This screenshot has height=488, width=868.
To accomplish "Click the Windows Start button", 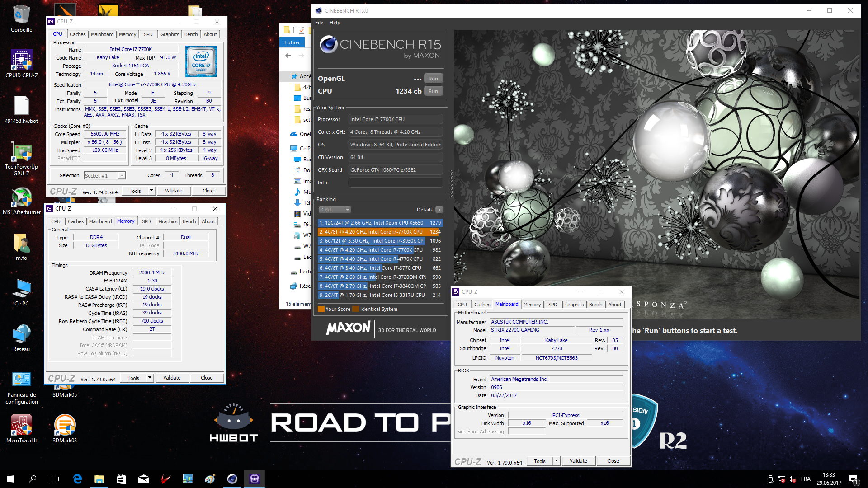I will click(x=11, y=479).
